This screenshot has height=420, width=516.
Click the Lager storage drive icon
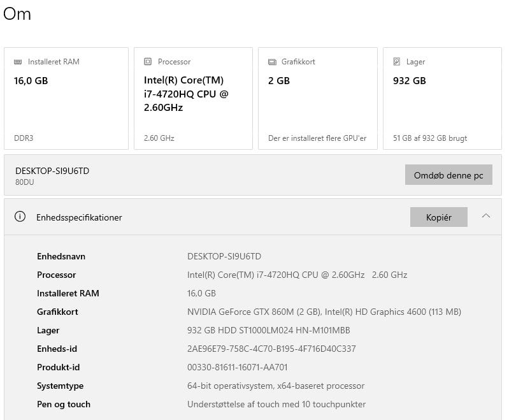(x=397, y=62)
